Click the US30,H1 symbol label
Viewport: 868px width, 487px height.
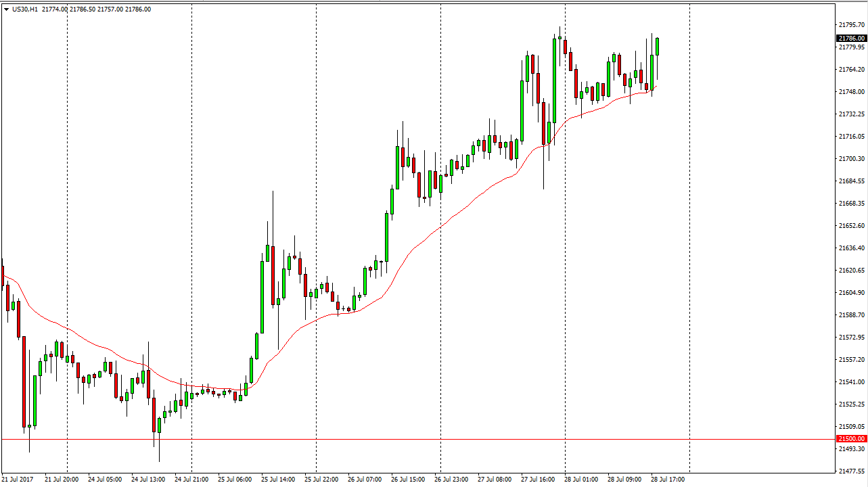(25, 9)
